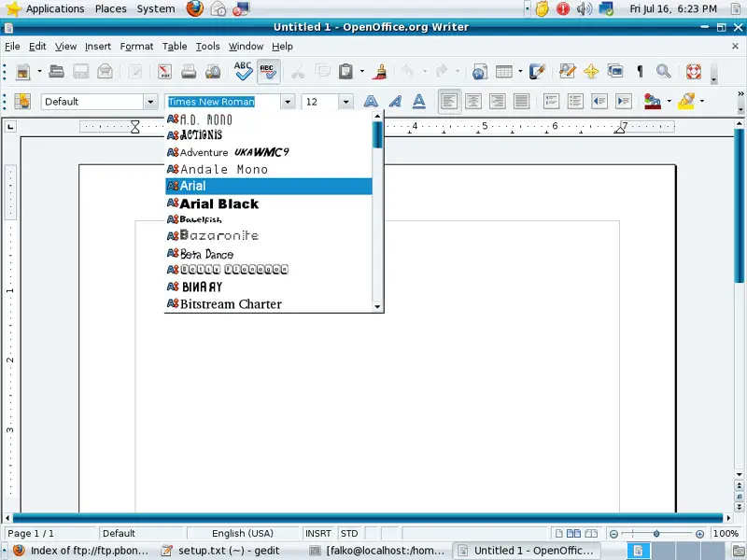Click the Print file directly icon
This screenshot has height=560, width=747.
click(x=189, y=72)
